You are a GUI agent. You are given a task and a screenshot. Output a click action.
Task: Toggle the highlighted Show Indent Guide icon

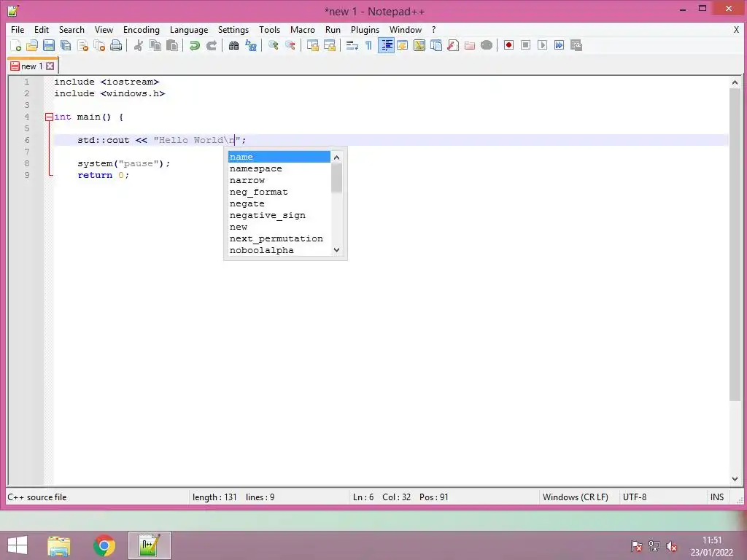(386, 45)
